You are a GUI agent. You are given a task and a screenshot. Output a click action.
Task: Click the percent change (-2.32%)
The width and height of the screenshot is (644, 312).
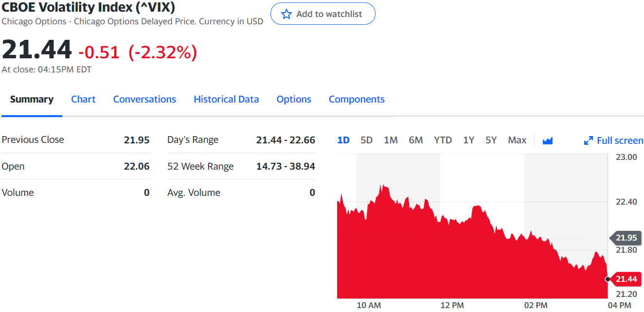click(163, 52)
